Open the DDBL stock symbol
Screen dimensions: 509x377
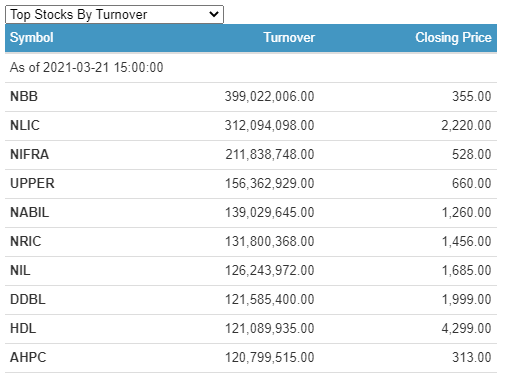28,300
